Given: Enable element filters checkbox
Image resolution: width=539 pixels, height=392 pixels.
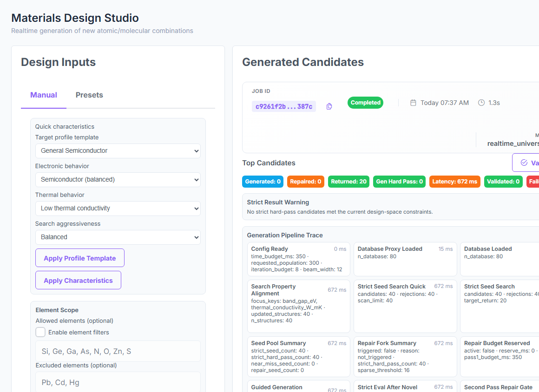Looking at the screenshot, I should pyautogui.click(x=40, y=332).
